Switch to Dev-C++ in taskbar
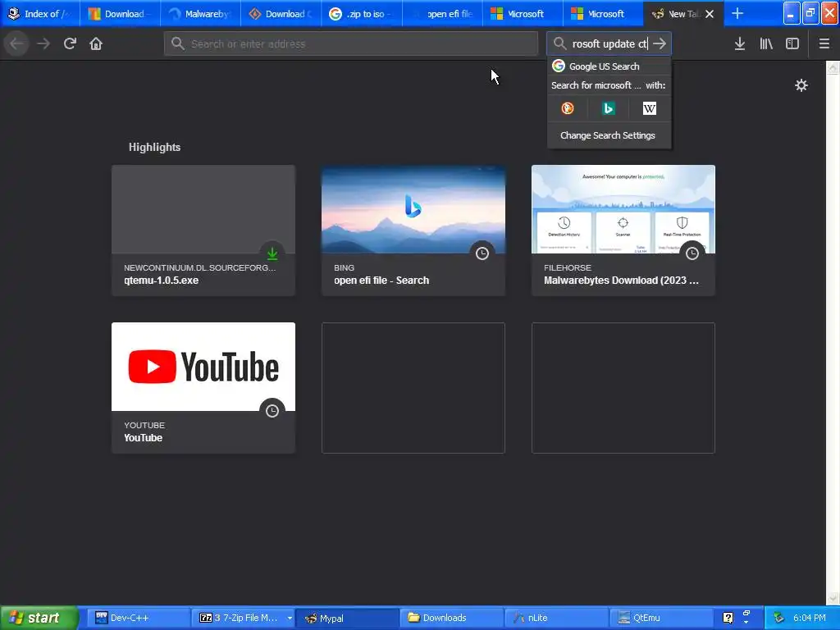The image size is (840, 630). click(137, 618)
